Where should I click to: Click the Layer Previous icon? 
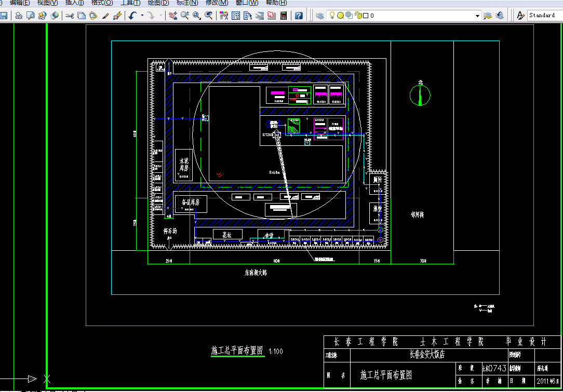tap(500, 16)
